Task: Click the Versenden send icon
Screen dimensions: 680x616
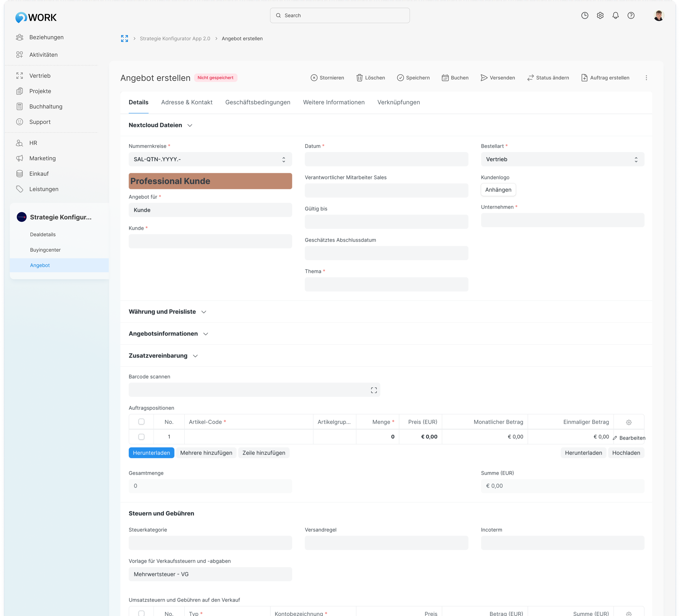Action: point(484,78)
